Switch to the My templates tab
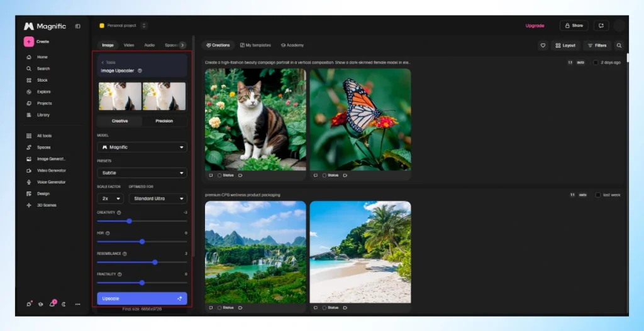The image size is (644, 331). point(255,45)
